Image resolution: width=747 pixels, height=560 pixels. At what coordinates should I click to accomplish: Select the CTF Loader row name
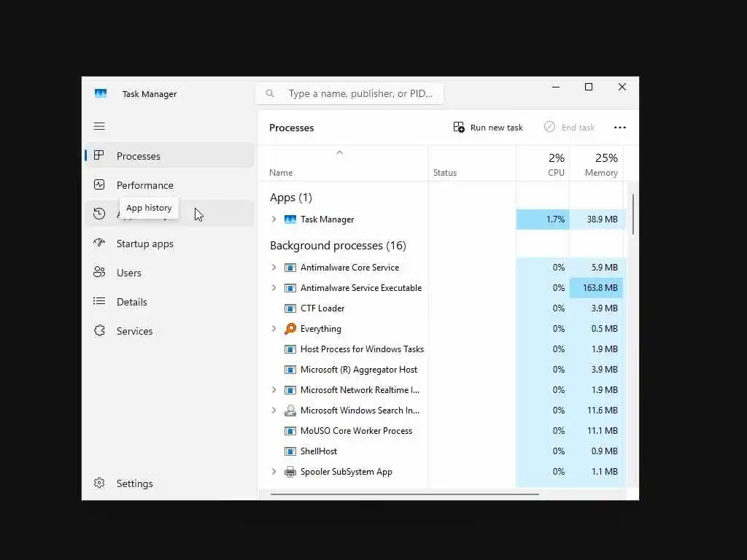pyautogui.click(x=322, y=308)
